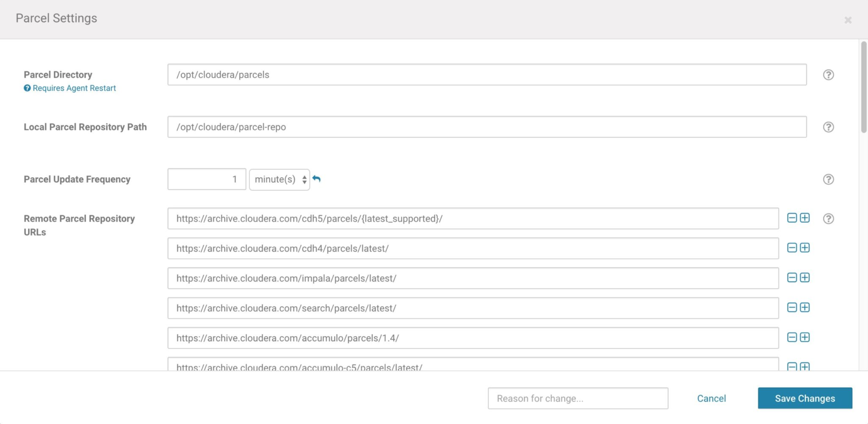Edit the update frequency number field
This screenshot has width=868, height=424.
coord(207,179)
